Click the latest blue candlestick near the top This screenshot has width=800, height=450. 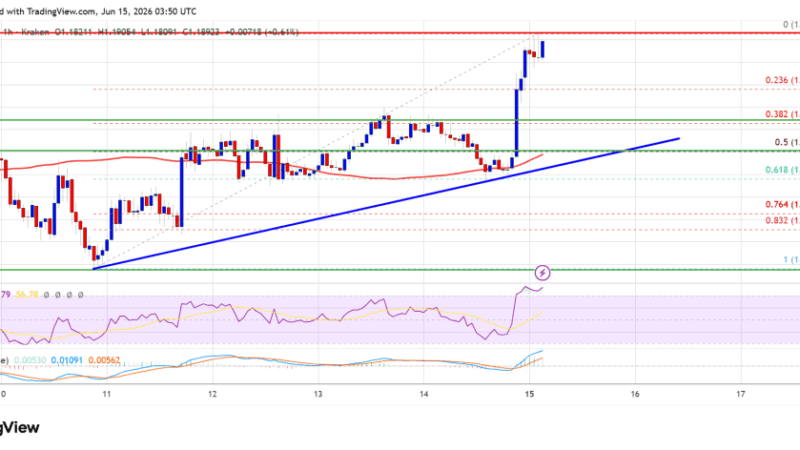543,49
